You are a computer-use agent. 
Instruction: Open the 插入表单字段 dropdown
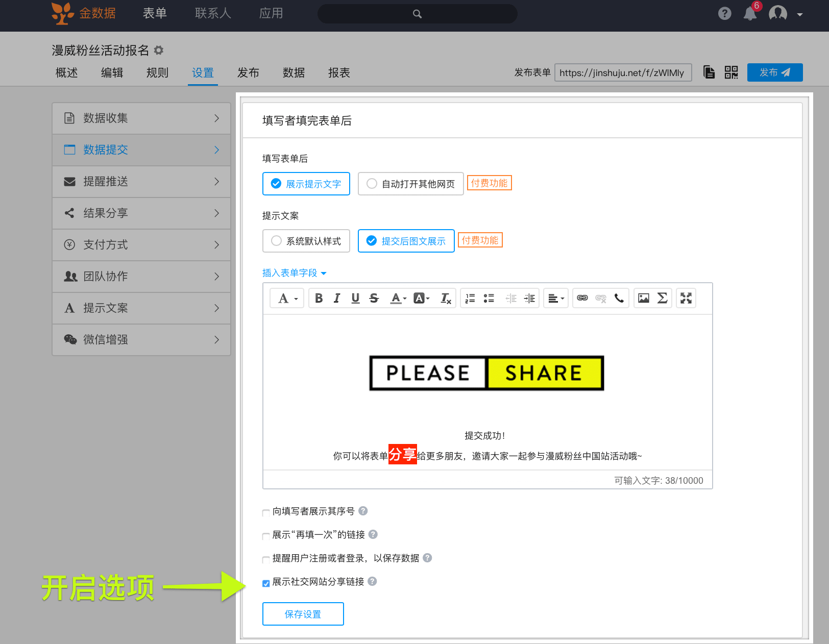[x=294, y=273]
